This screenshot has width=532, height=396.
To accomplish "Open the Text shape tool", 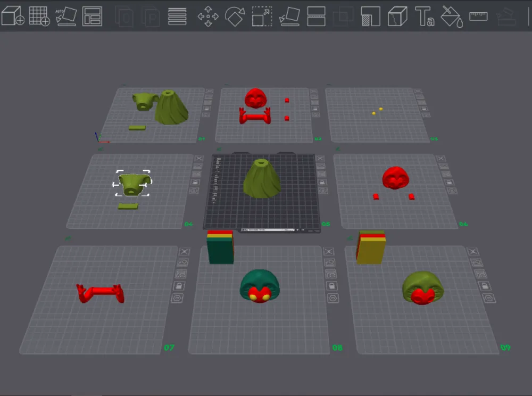I will 425,16.
